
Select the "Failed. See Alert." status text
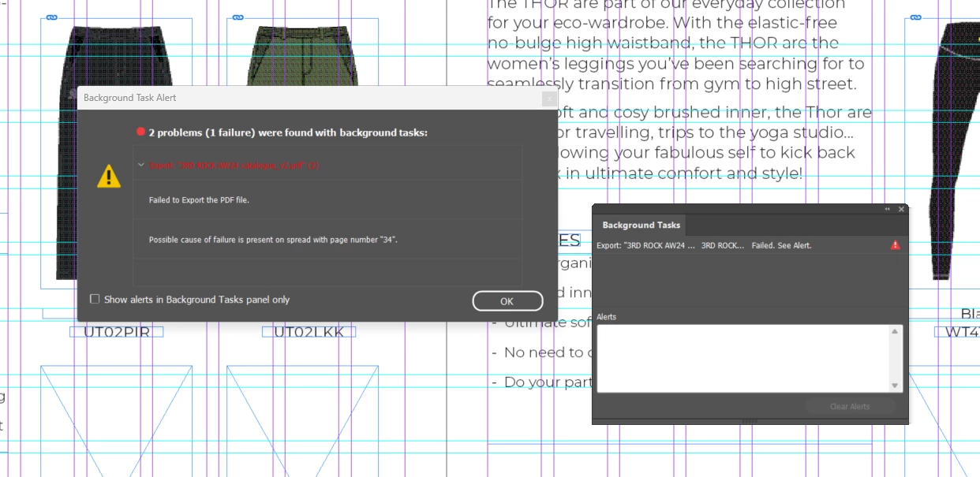[781, 245]
